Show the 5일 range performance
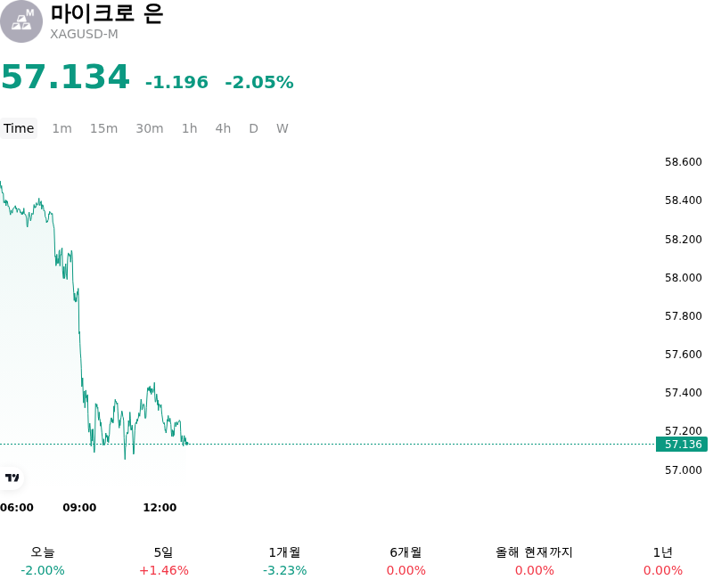The height and width of the screenshot is (588, 713). [x=164, y=561]
